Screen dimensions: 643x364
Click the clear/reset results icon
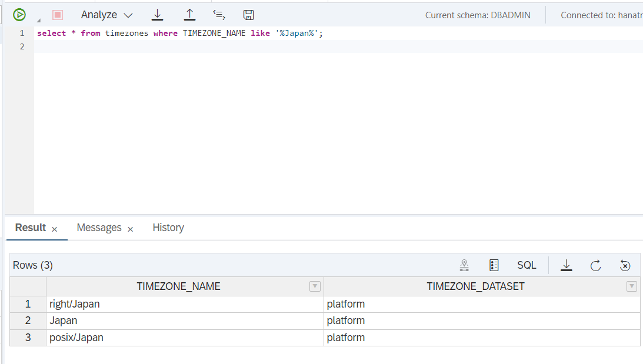pos(625,265)
